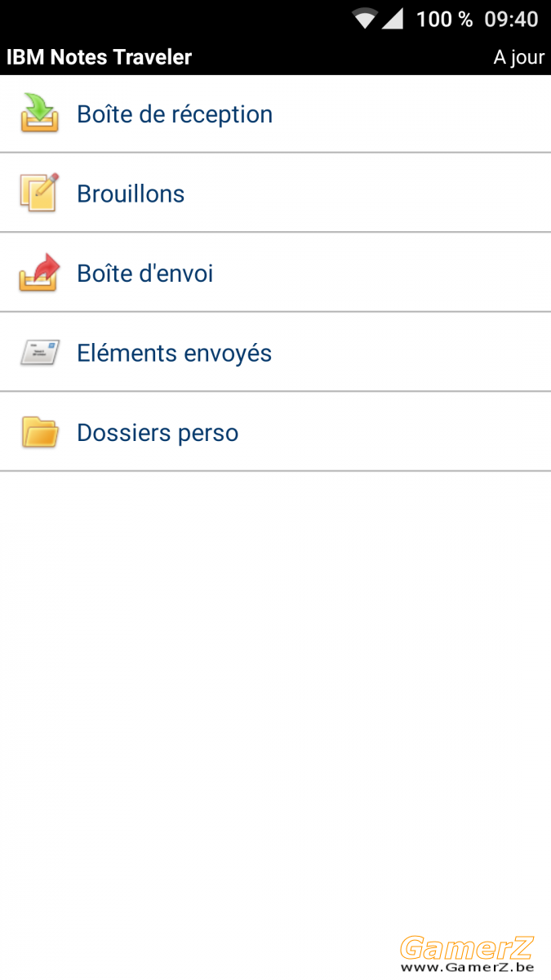551x980 pixels.
Task: Click the www.GamerZ.be text
Action: click(x=467, y=967)
